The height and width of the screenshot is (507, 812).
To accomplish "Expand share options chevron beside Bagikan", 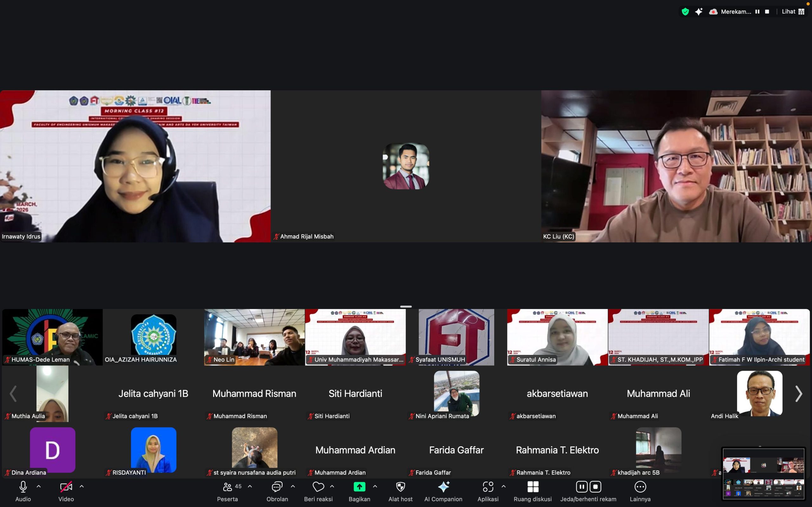I will pyautogui.click(x=375, y=486).
